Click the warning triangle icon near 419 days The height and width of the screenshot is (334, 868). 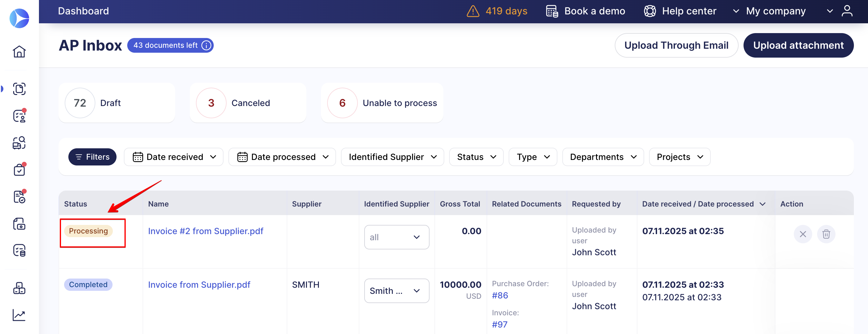coord(473,11)
